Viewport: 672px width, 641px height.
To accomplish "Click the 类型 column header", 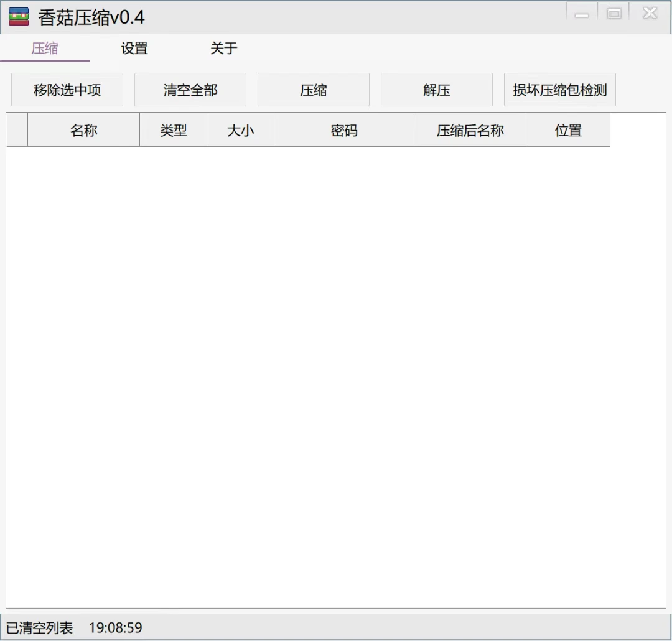I will point(173,129).
